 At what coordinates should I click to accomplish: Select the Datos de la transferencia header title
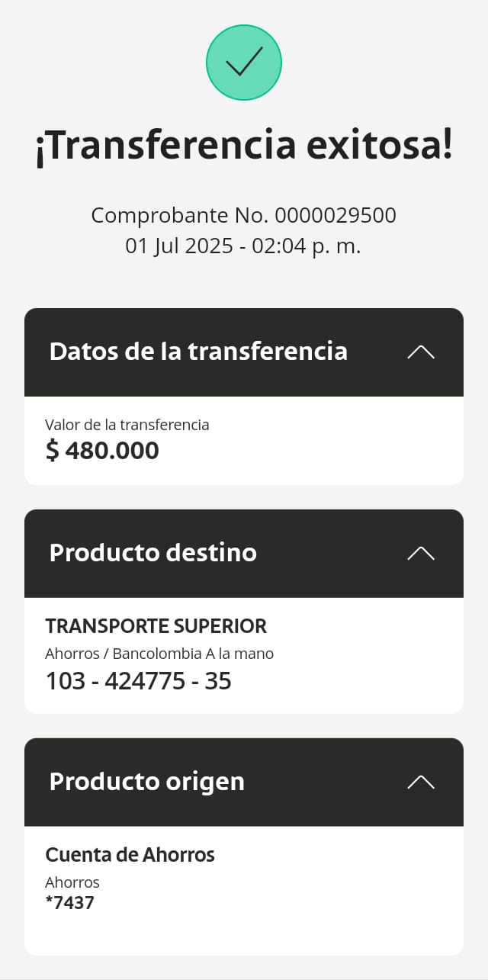198,352
